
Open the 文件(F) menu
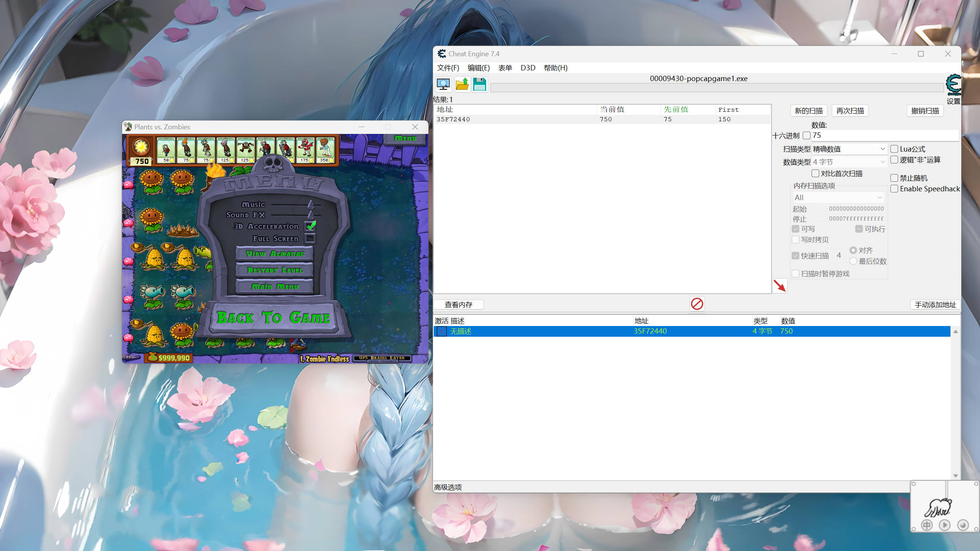pyautogui.click(x=448, y=68)
